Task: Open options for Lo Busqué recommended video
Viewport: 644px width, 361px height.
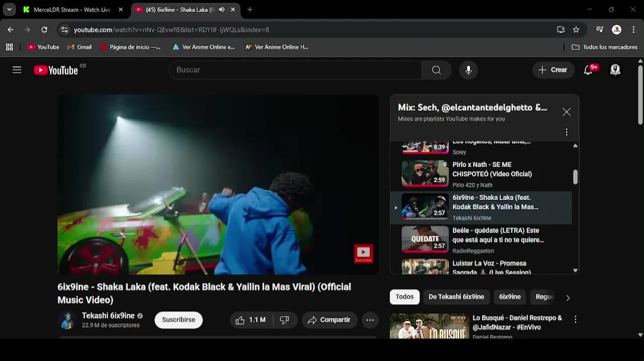Action: 575,319
